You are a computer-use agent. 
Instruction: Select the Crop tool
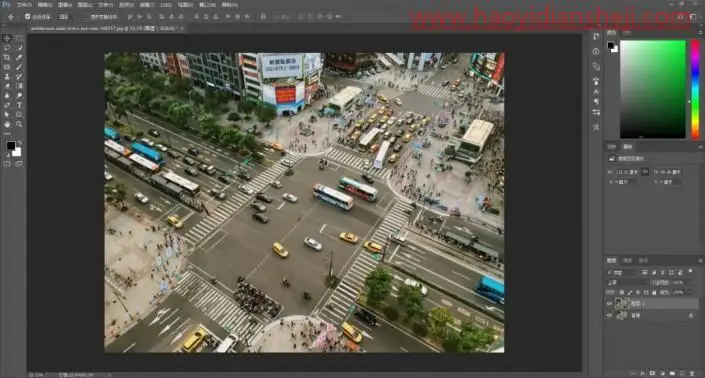pyautogui.click(x=7, y=58)
